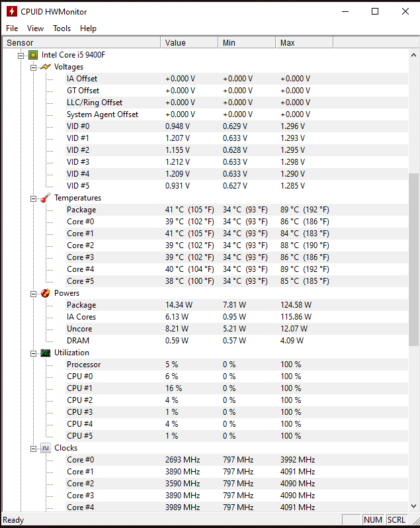Collapse the Intel Core i5 9400F node
The image size is (420, 528).
click(x=21, y=56)
